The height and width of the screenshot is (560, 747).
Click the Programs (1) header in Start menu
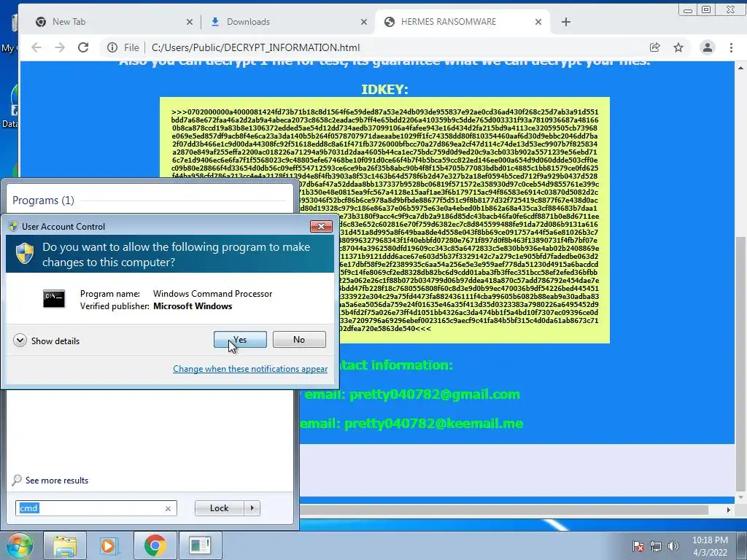click(x=43, y=201)
